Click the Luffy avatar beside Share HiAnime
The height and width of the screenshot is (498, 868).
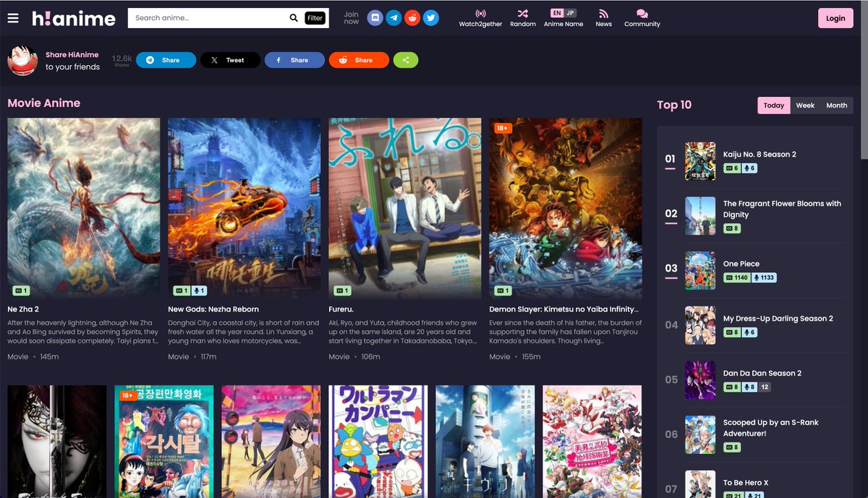22,61
